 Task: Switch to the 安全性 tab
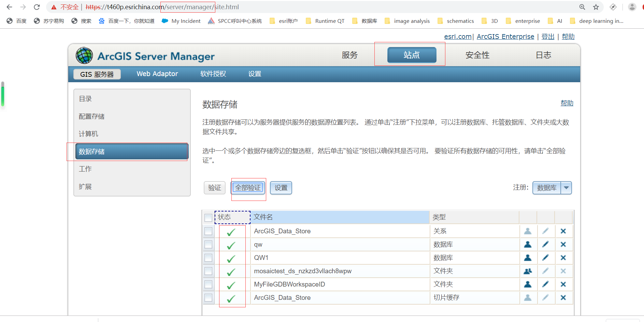tap(477, 55)
